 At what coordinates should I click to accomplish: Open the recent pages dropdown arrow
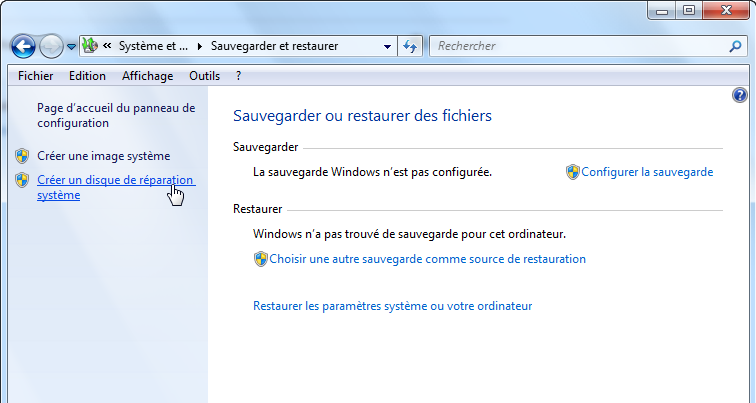71,46
